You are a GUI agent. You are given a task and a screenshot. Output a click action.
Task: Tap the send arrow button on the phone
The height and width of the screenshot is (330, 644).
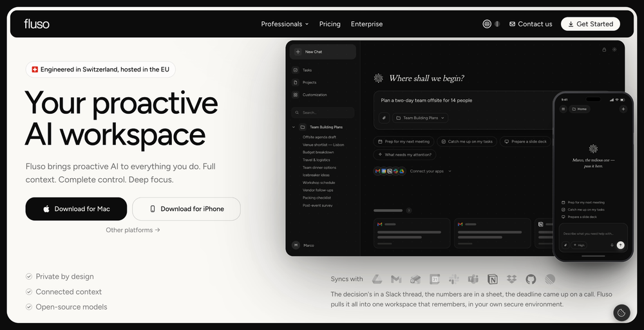click(x=621, y=245)
